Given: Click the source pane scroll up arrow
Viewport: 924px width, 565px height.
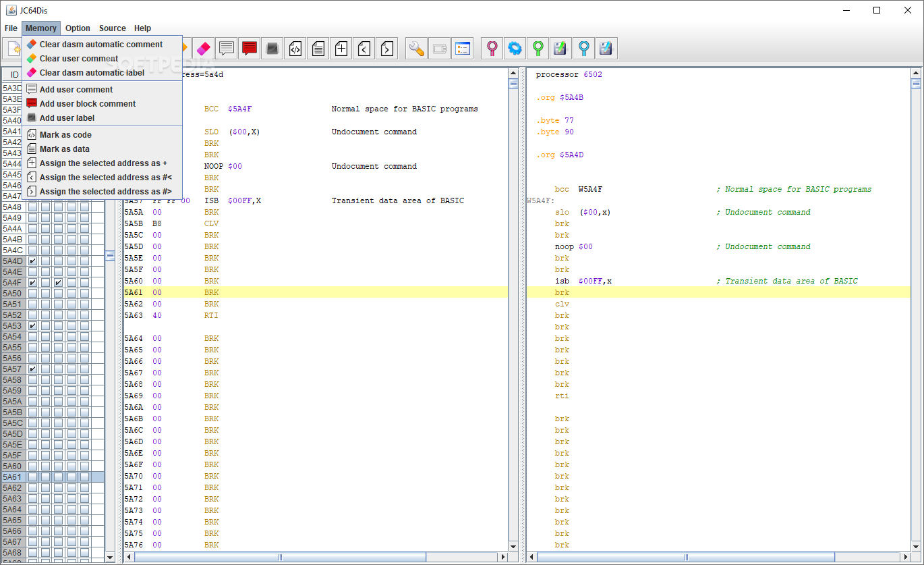Looking at the screenshot, I should [915, 74].
